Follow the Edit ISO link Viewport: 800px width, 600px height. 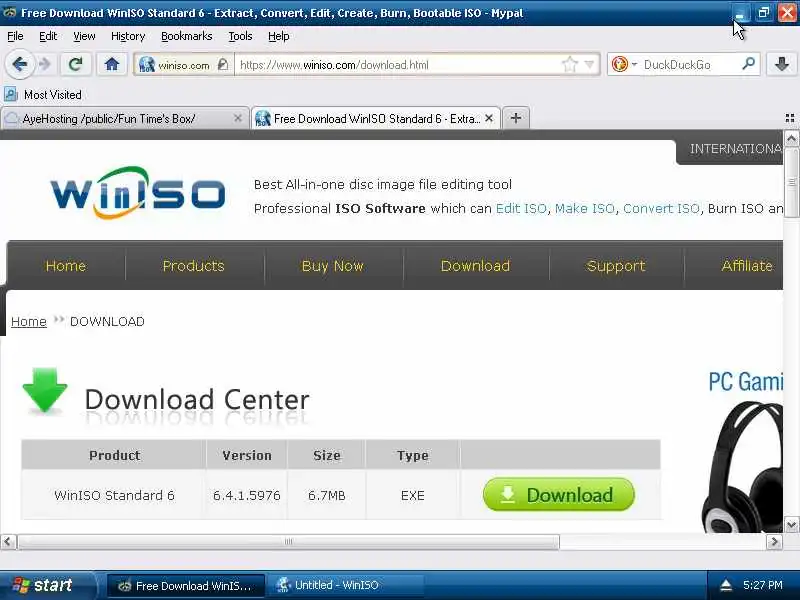521,209
